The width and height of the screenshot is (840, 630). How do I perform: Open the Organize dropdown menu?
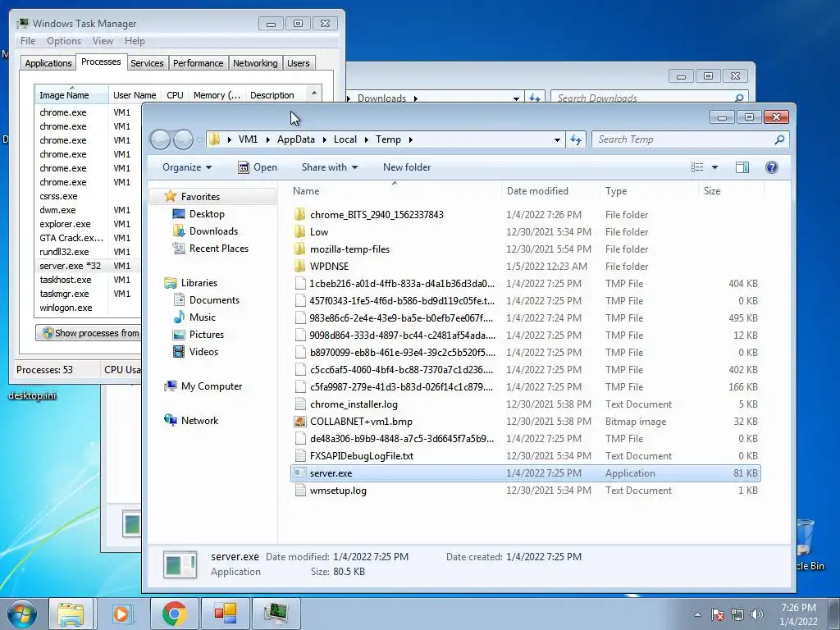point(187,167)
